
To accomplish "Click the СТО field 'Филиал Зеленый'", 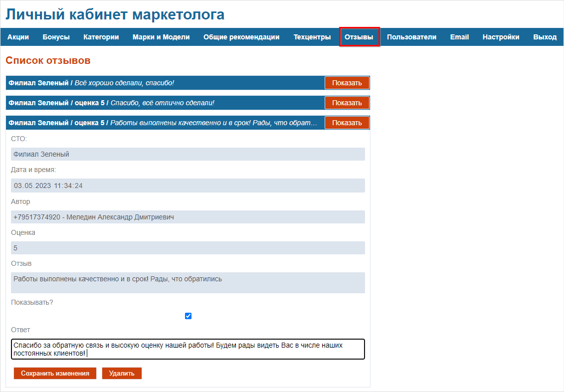I will 188,154.
